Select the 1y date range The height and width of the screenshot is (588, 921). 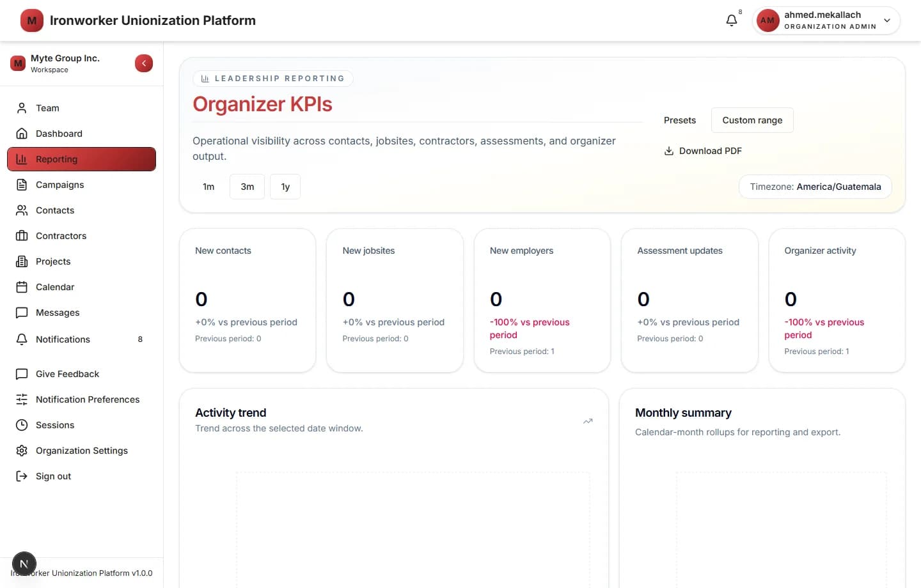285,187
